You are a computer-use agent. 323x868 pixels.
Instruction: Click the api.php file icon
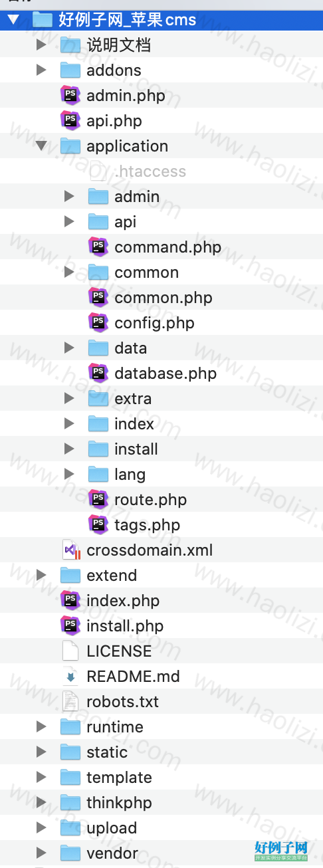(70, 121)
